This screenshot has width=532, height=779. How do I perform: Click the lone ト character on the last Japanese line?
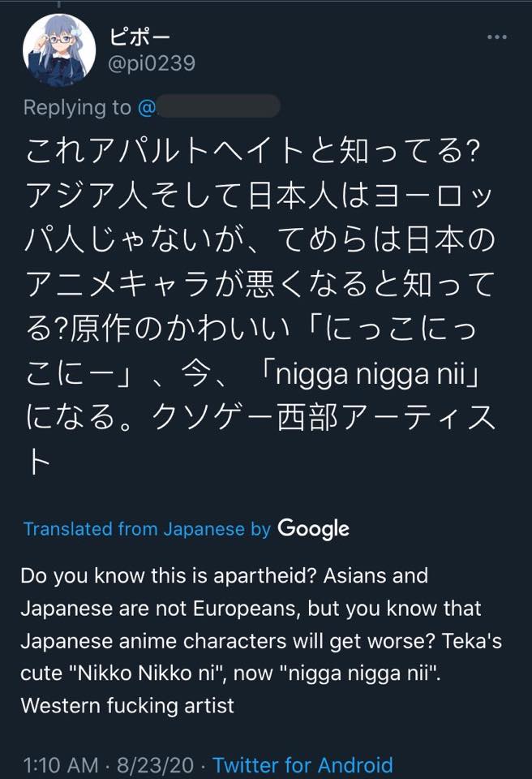click(x=38, y=461)
